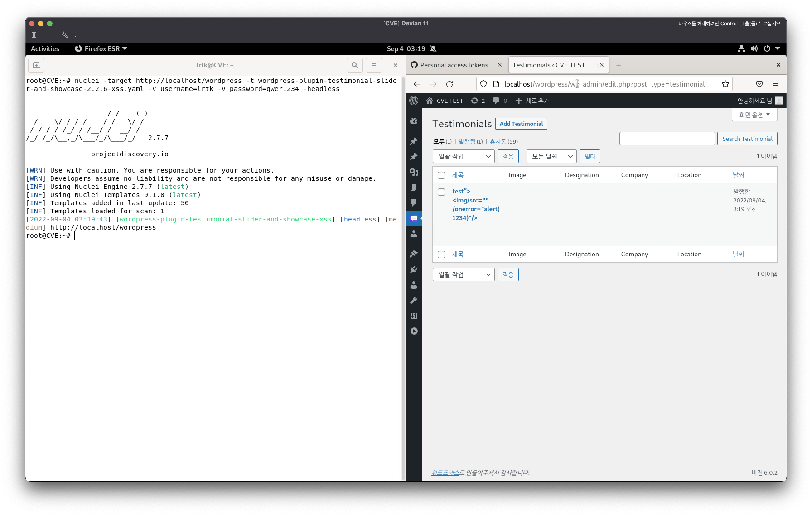Check the header select-all checkbox
The image size is (812, 515).
click(x=441, y=175)
